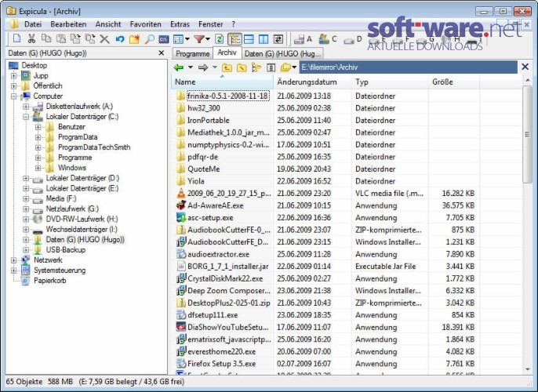Select folder frinika-0.5.1-2008-11-18
Screen dimensions: 538x392
click(x=227, y=96)
